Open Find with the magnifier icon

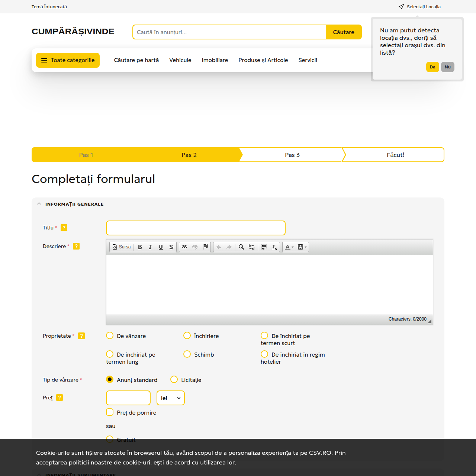pos(241,247)
